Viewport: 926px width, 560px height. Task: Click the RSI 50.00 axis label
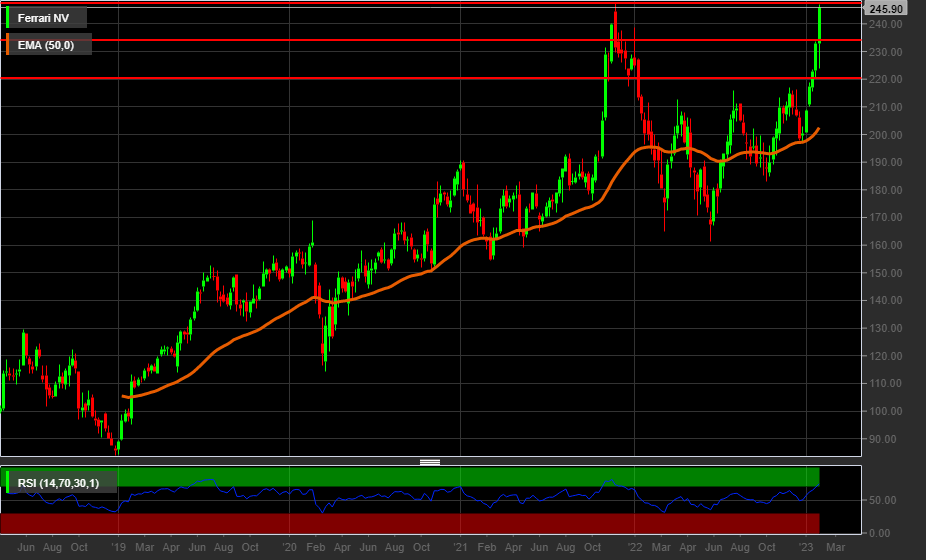tap(883, 500)
